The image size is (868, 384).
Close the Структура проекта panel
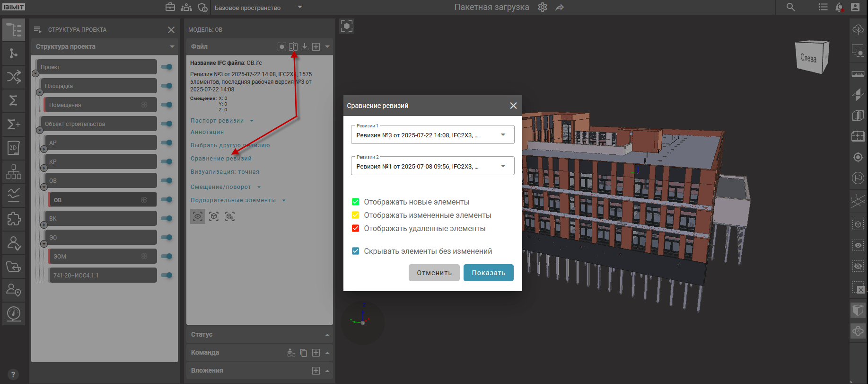coord(171,30)
